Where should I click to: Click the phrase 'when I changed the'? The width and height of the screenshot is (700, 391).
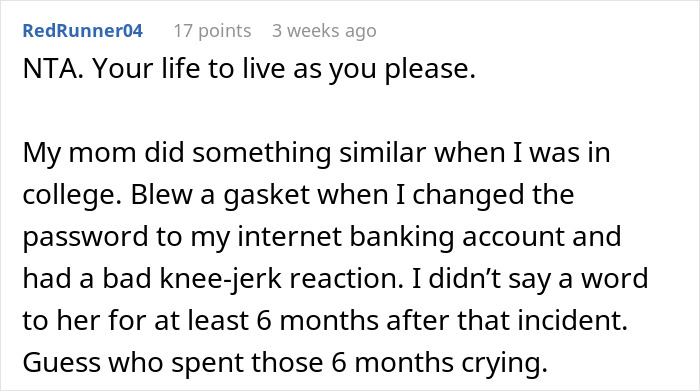click(x=446, y=195)
